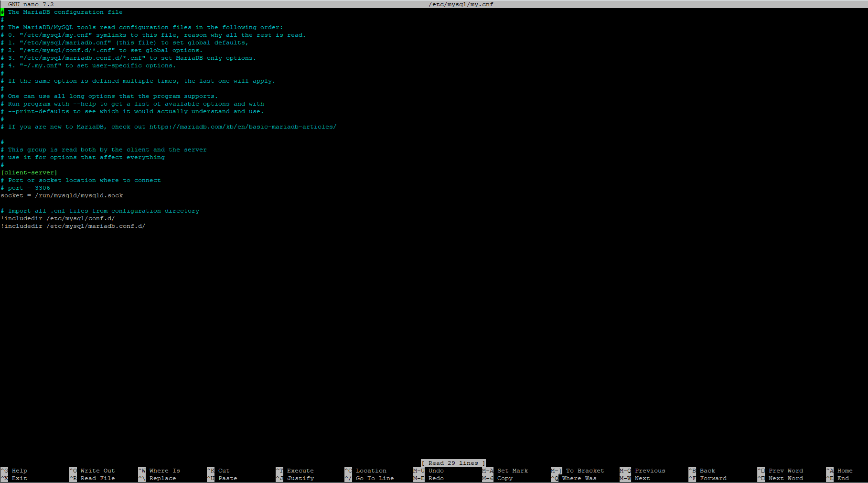Click the 'Port or socket location' comment line
The width and height of the screenshot is (868, 483).
coord(81,180)
